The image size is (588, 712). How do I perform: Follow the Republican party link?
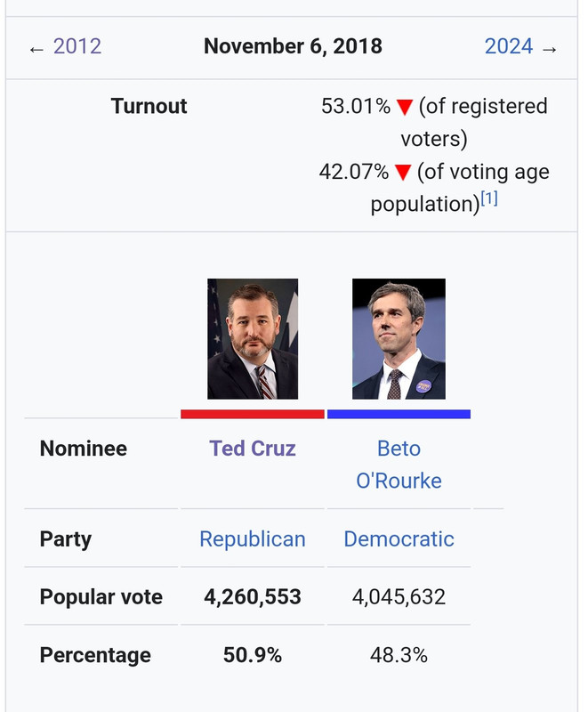coord(253,539)
